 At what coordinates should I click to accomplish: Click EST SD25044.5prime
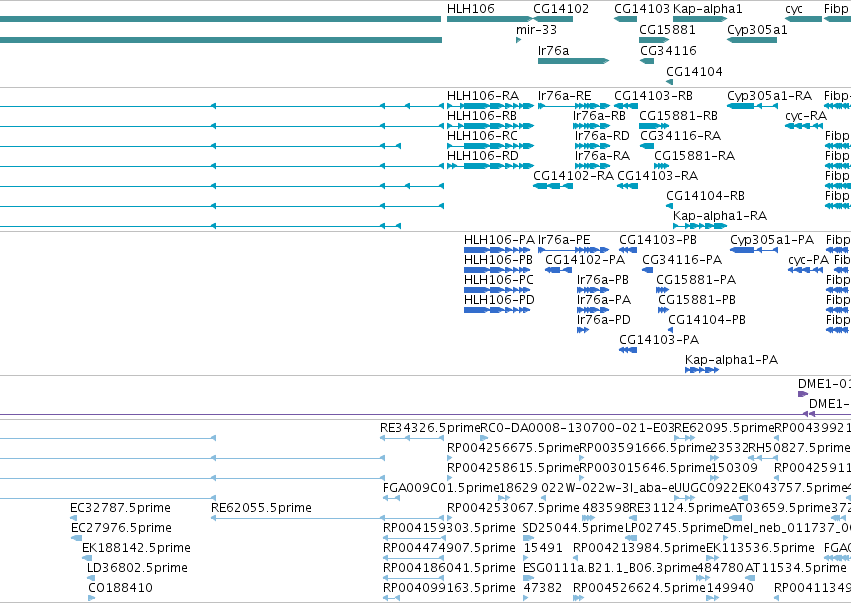pyautogui.click(x=573, y=528)
